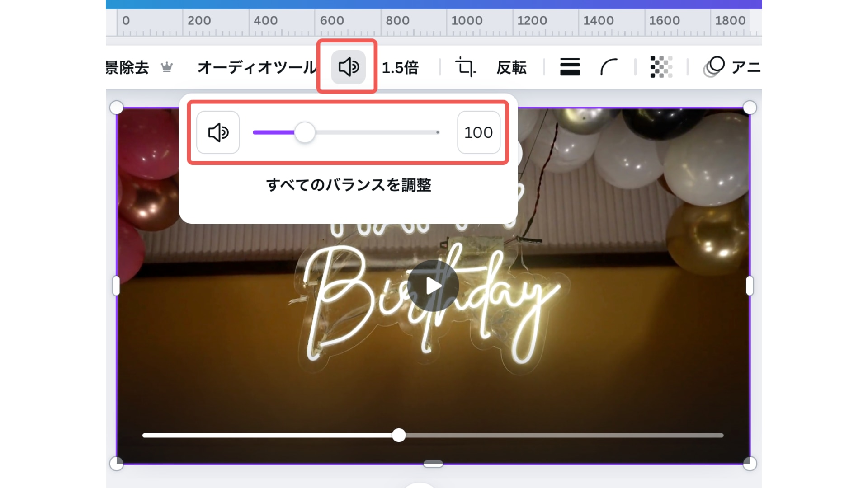This screenshot has height=488, width=868.
Task: Open the 1.5倍 playback speed option
Action: pos(400,67)
